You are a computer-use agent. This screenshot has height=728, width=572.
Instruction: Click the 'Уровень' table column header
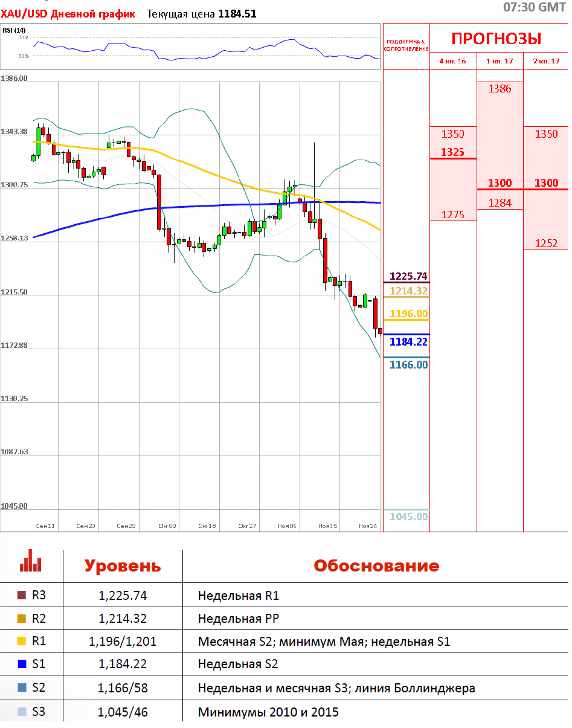click(123, 566)
